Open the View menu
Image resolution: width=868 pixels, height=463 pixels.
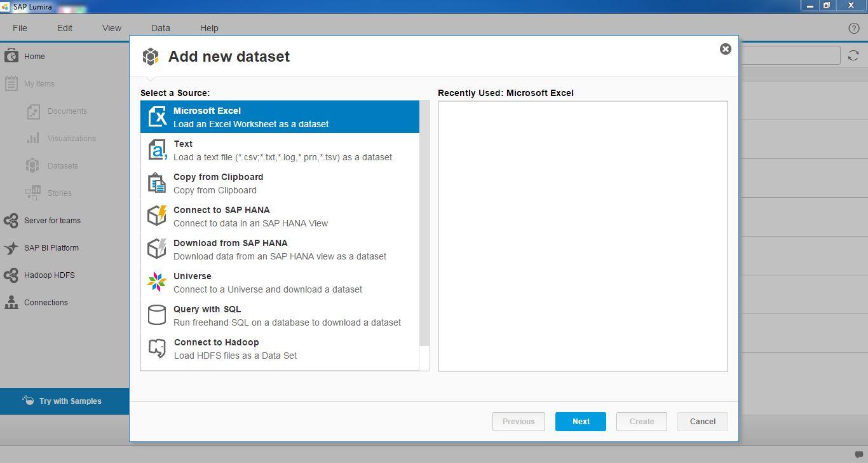tap(112, 28)
